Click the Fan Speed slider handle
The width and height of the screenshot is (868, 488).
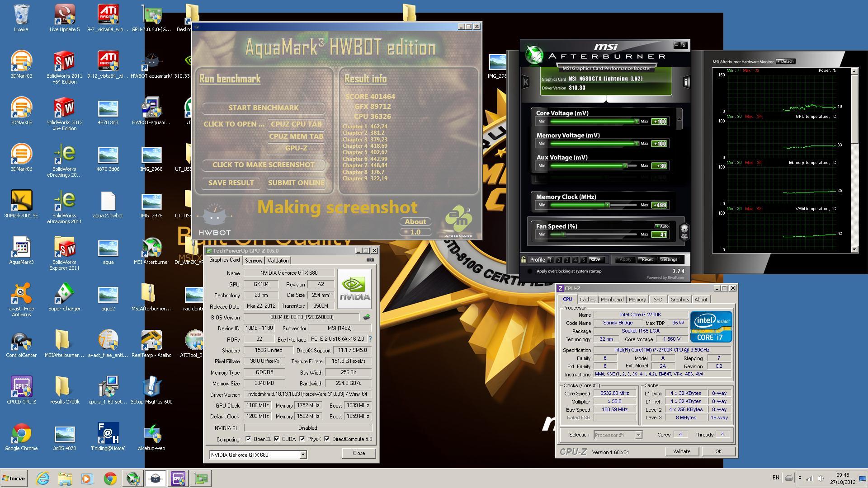564,234
